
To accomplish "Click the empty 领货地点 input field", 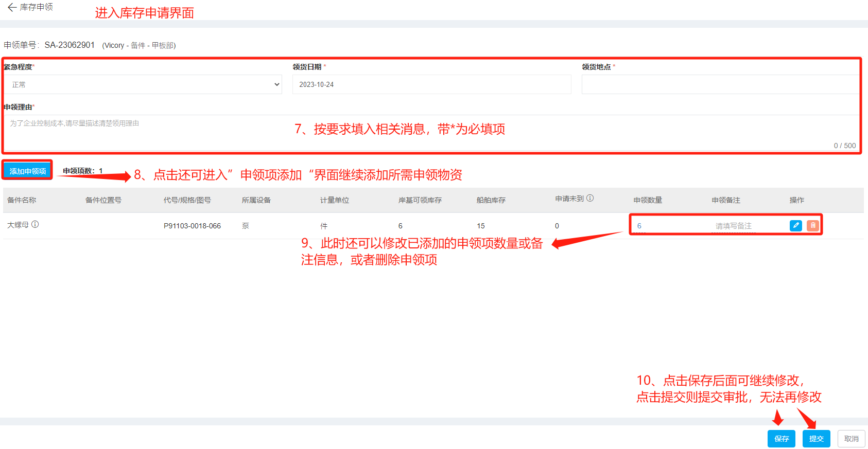I will [x=720, y=84].
